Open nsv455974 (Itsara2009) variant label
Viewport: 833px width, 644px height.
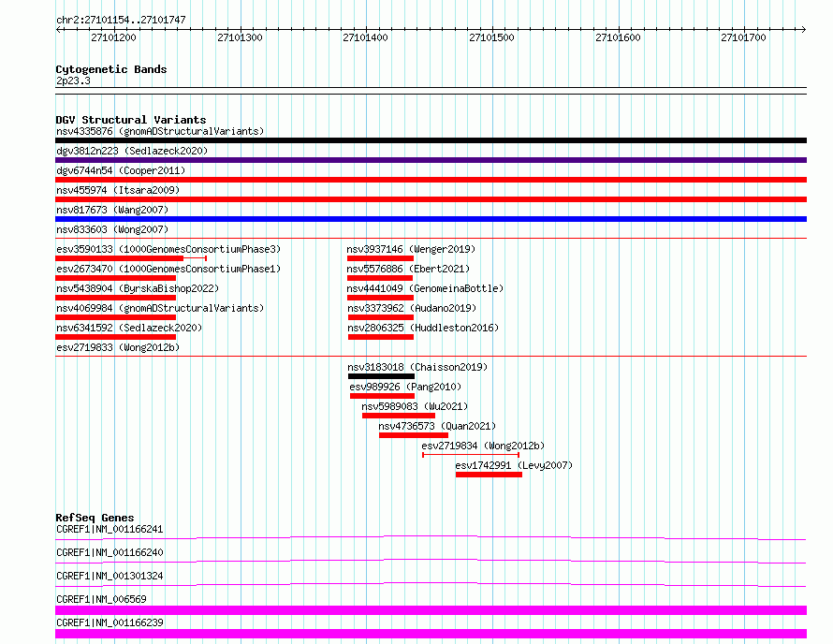[x=118, y=190]
